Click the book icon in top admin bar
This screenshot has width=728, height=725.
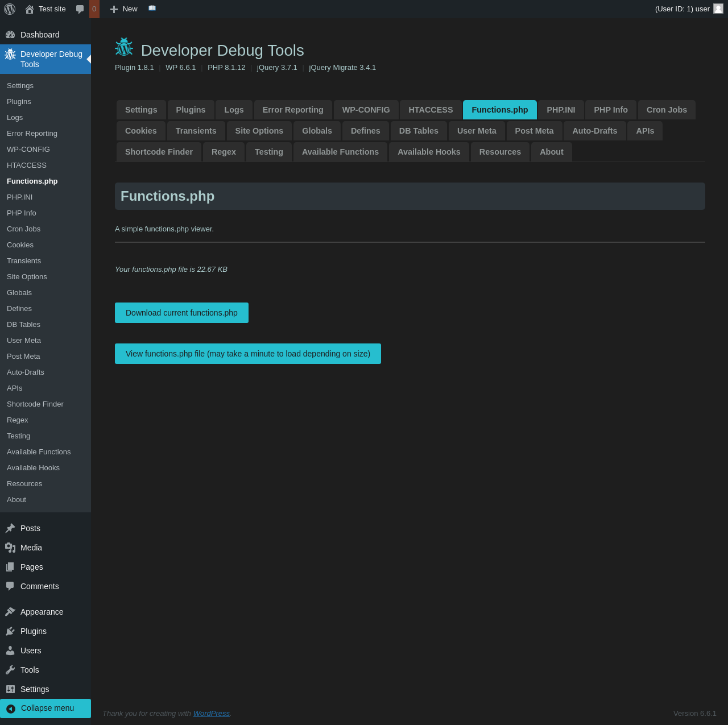[152, 9]
